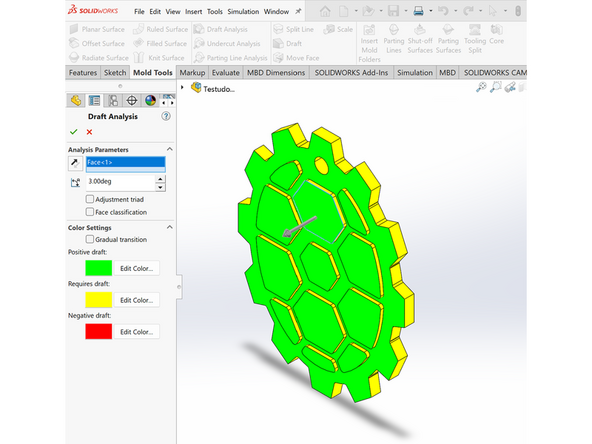Toggle Gradual transition checkbox
Viewport: 592px width, 444px height.
90,239
